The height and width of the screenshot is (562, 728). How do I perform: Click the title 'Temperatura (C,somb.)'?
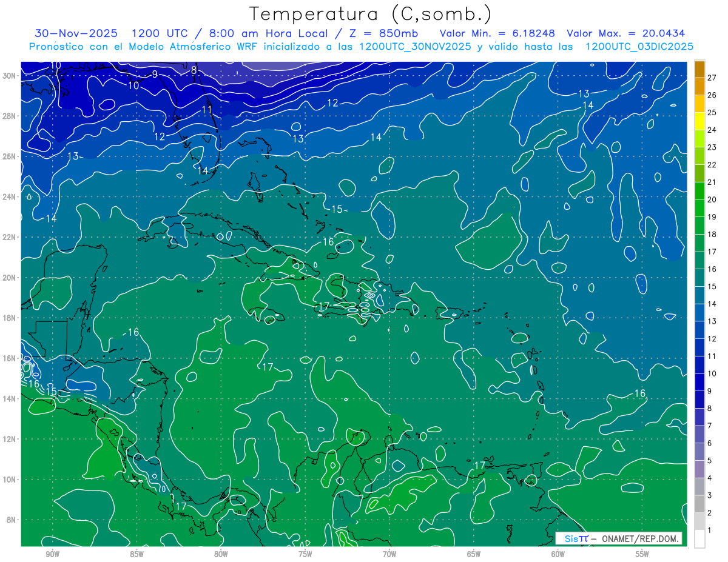(370, 14)
